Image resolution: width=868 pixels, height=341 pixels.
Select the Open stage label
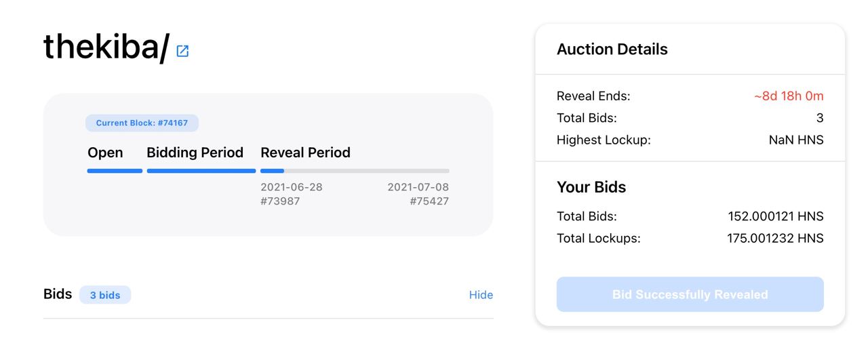105,153
